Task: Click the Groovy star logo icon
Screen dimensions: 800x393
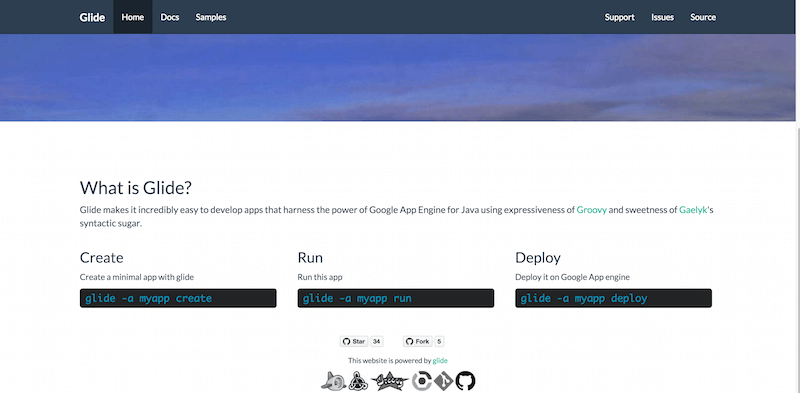Action: 390,381
